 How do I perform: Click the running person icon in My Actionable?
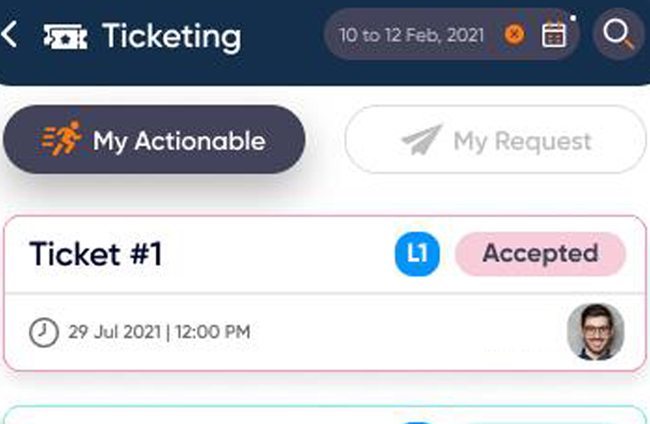pyautogui.click(x=61, y=138)
